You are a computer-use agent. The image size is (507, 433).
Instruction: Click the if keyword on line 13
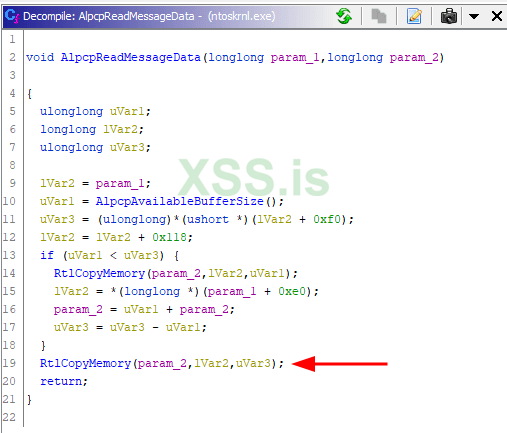(x=47, y=255)
